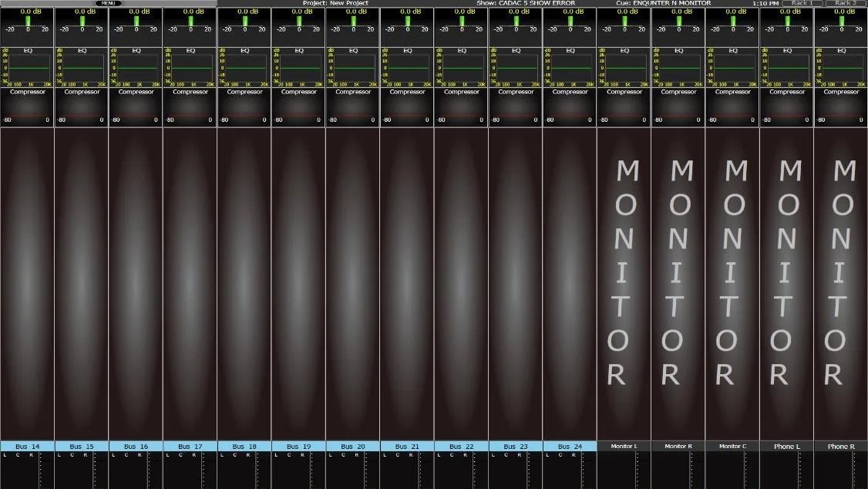Open the EQ graph for Bus 24
The image size is (868, 489).
[570, 68]
